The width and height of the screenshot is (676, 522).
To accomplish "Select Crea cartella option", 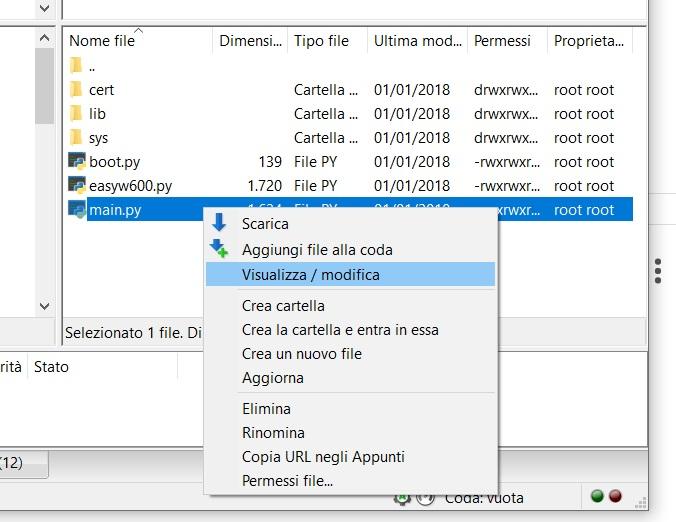I will coord(350,306).
